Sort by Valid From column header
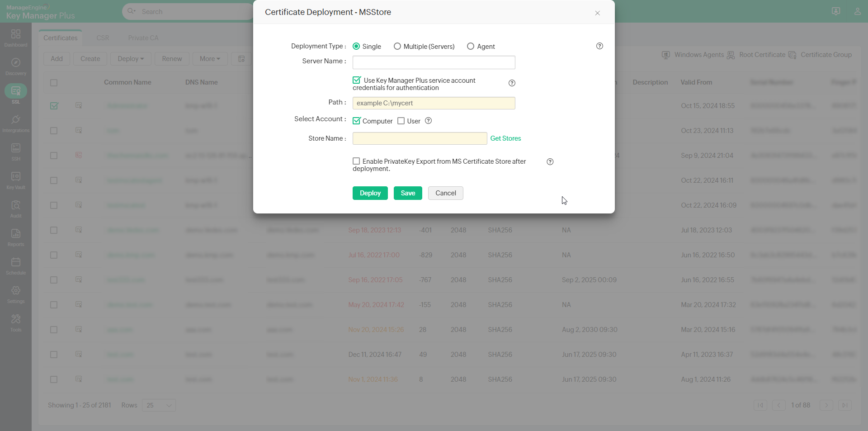This screenshot has height=431, width=868. click(696, 82)
